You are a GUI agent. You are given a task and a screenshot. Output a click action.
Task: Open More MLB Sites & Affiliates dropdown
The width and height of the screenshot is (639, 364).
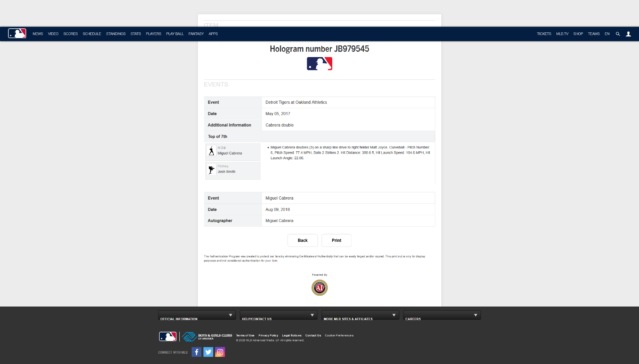(x=360, y=315)
